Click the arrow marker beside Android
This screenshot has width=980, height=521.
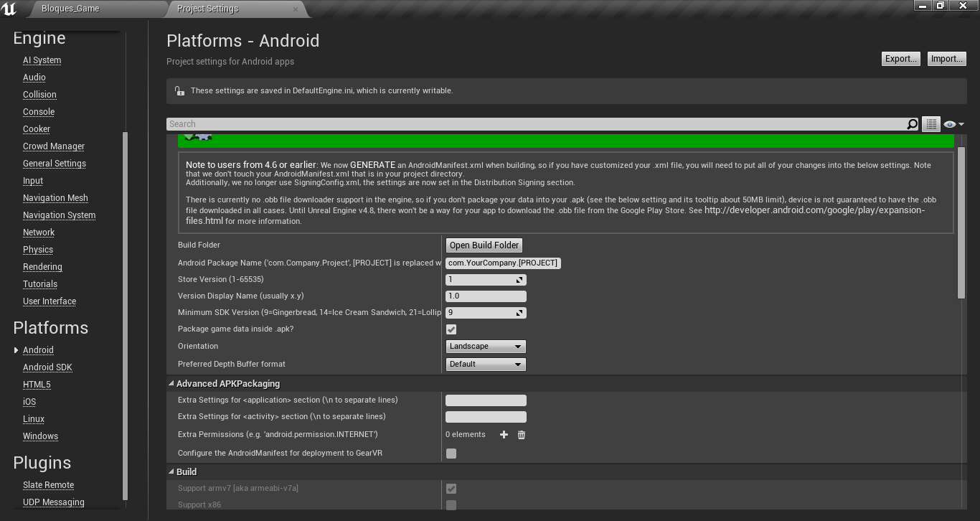16,350
